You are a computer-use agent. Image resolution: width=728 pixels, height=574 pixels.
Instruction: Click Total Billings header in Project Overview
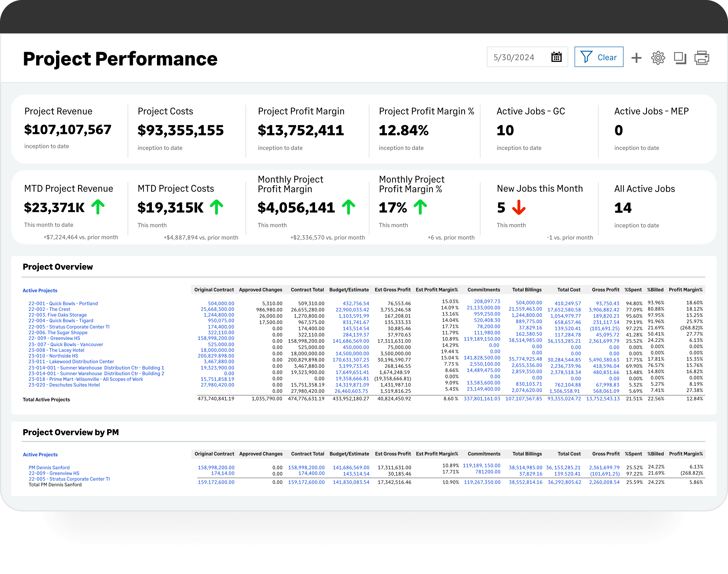tap(527, 290)
